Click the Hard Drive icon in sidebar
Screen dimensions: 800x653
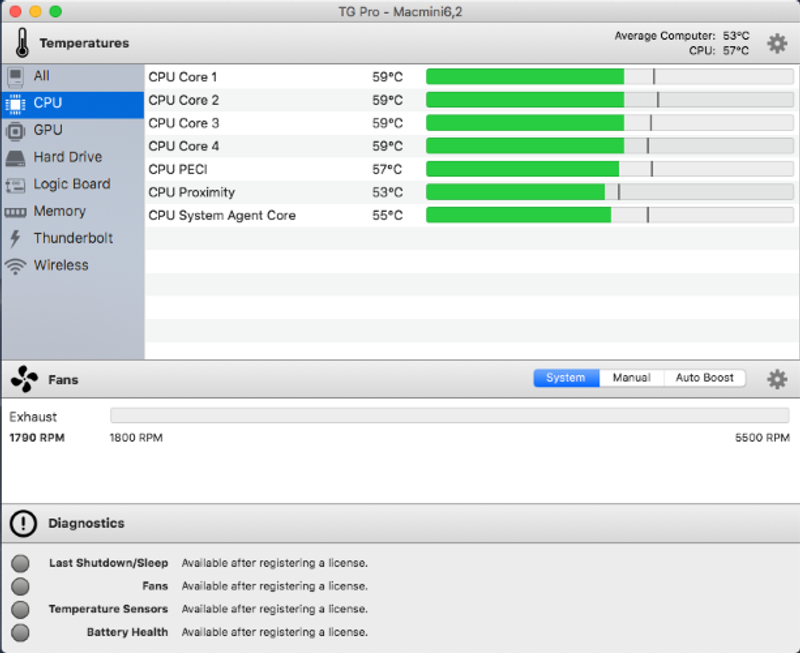point(16,157)
